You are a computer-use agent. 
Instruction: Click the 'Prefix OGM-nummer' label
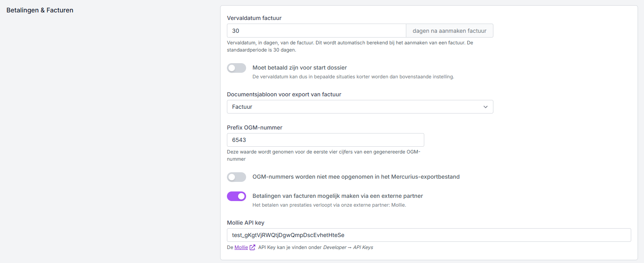254,128
